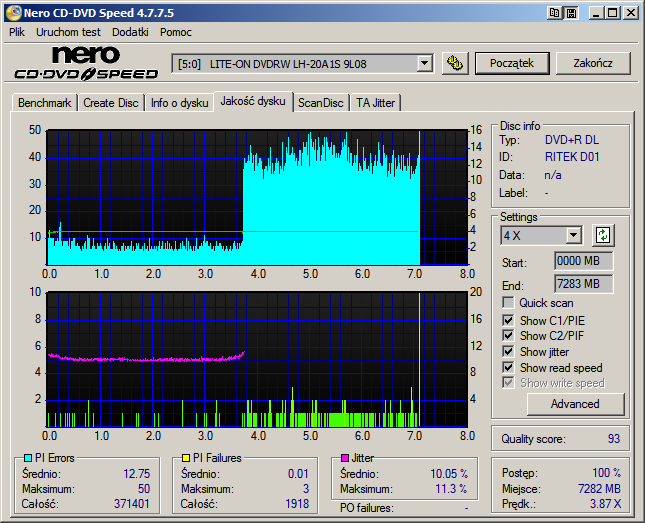Uncheck Show jitter option
This screenshot has width=645, height=523.
click(508, 351)
